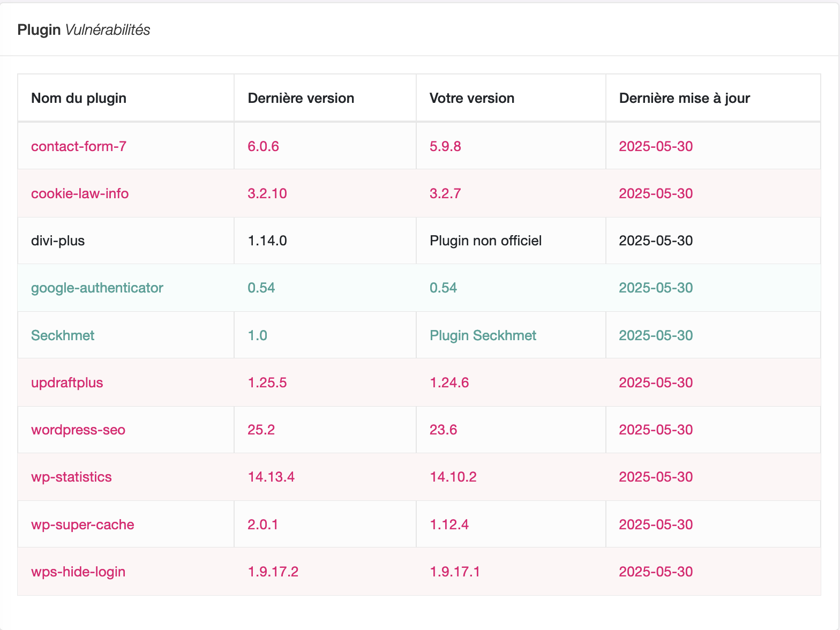Select the updraftplus plugin name
The image size is (840, 630).
[67, 382]
